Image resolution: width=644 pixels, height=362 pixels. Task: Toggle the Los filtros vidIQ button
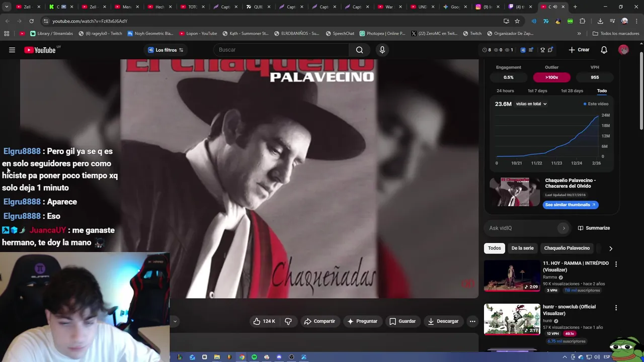[x=166, y=50]
